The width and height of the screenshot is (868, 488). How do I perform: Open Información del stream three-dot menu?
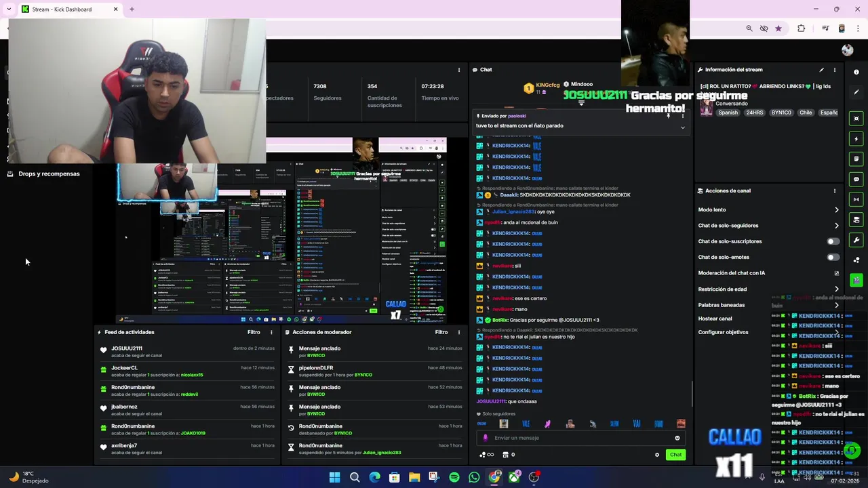(x=835, y=70)
